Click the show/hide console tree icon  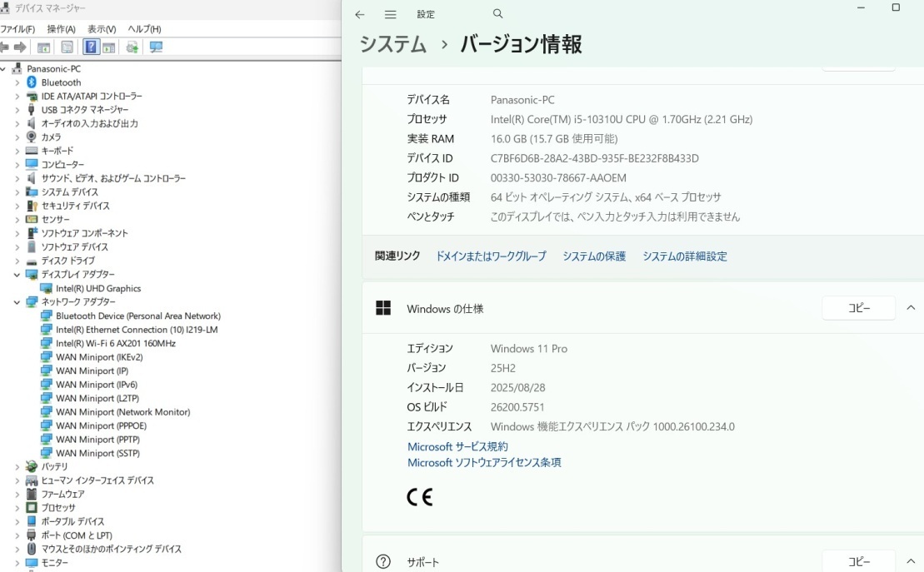(x=44, y=47)
